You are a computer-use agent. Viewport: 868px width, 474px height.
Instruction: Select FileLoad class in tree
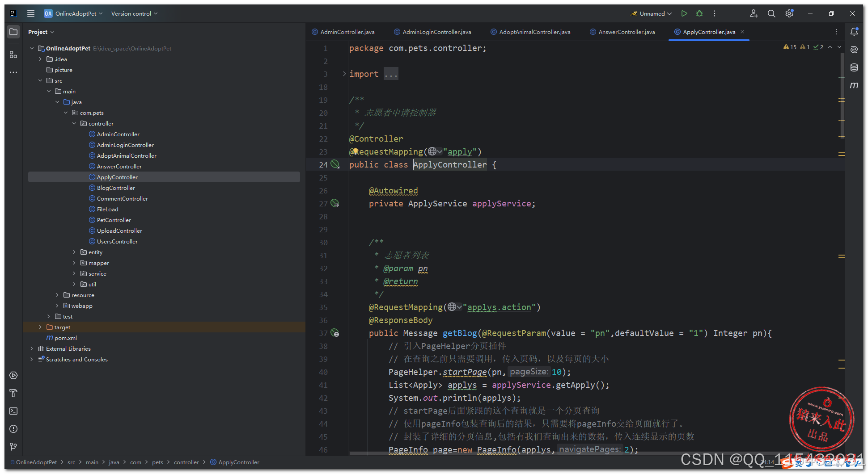[x=107, y=209]
